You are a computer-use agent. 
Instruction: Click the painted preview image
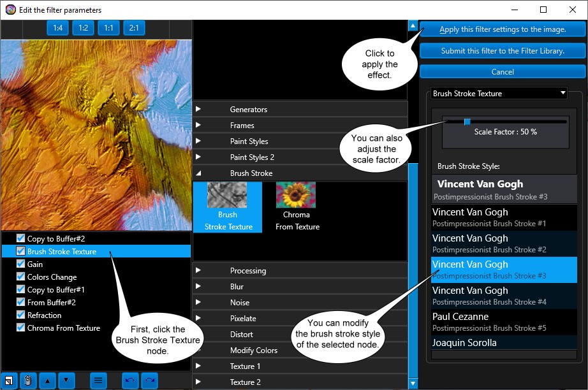[96, 135]
